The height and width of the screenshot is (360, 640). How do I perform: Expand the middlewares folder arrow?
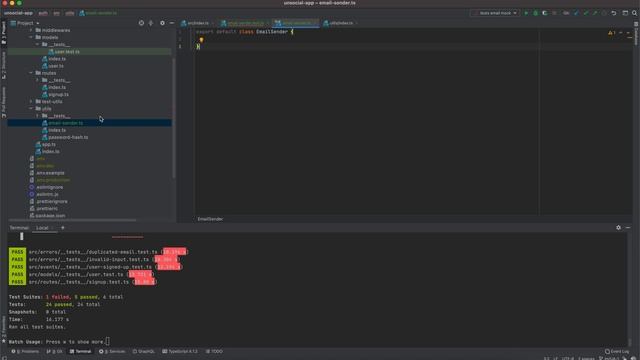pos(31,30)
